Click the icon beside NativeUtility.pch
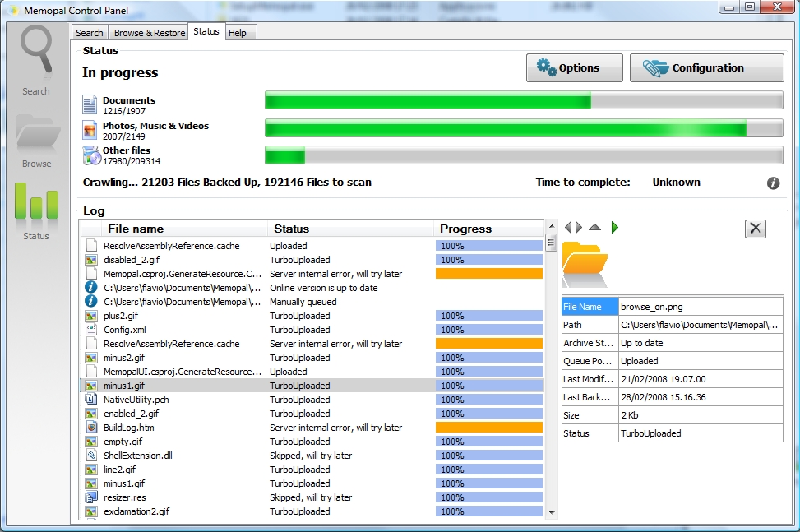The width and height of the screenshot is (800, 532). click(x=91, y=400)
